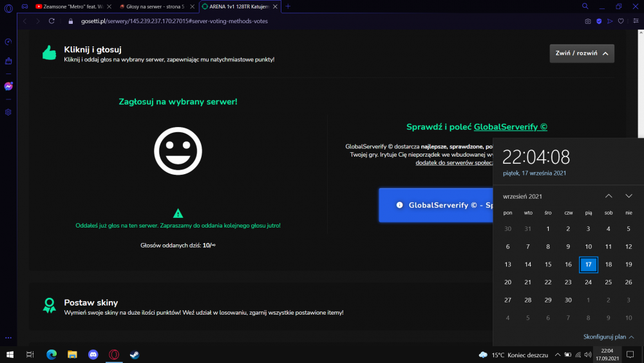Screen dimensions: 644x363
Task: Close the ARENA 1v1 128TR tab
Action: [275, 6]
